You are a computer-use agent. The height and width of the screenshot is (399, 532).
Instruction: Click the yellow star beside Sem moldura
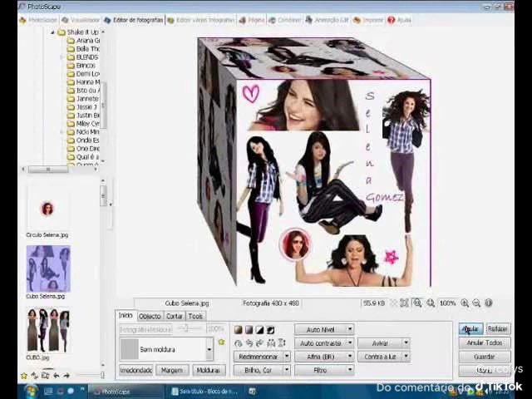(222, 342)
